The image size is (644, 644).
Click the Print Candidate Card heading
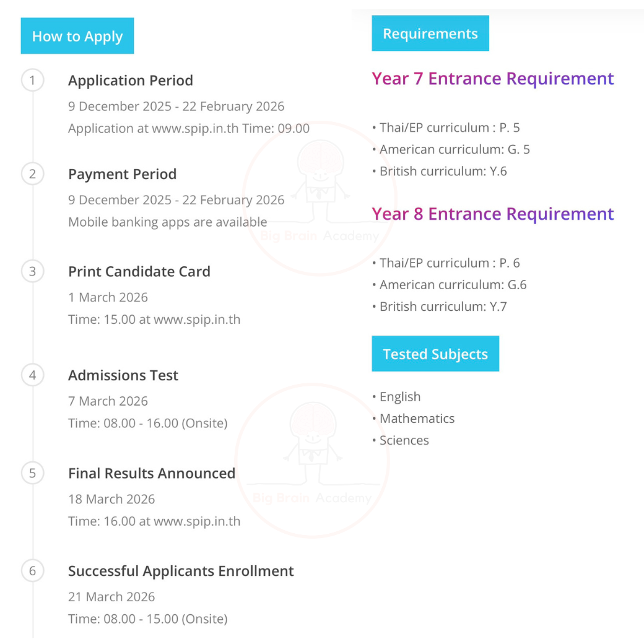point(139,271)
